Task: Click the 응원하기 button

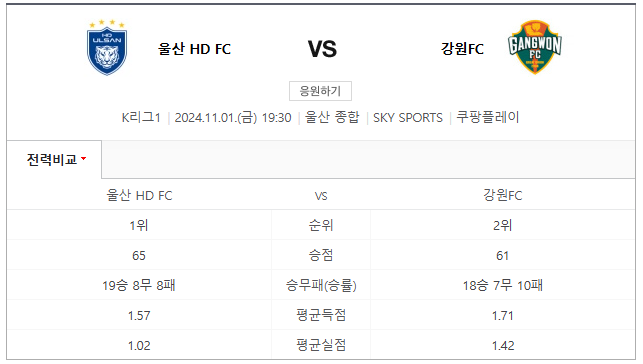Action: pyautogui.click(x=320, y=91)
